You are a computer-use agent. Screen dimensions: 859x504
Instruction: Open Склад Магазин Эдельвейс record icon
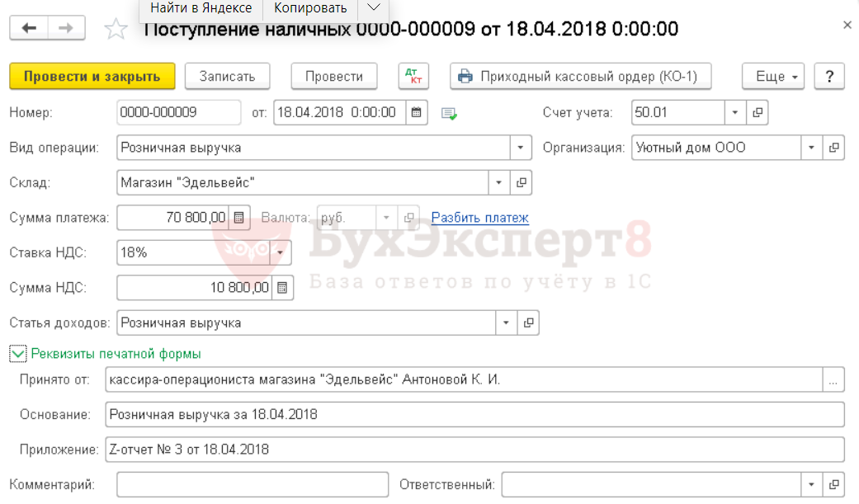click(521, 182)
